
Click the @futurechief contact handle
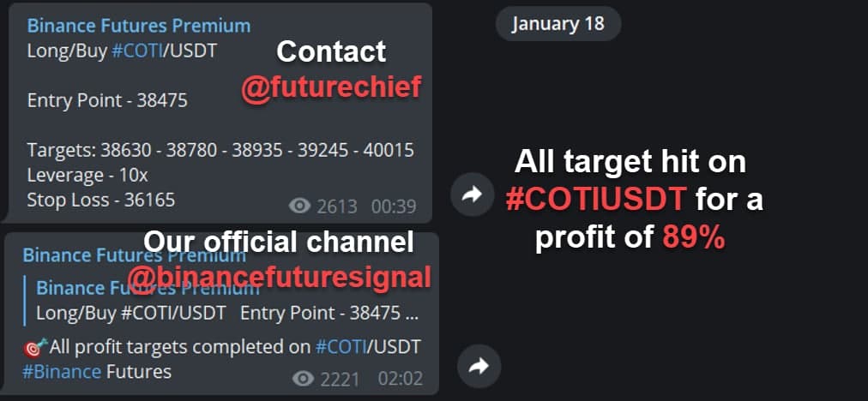(332, 87)
